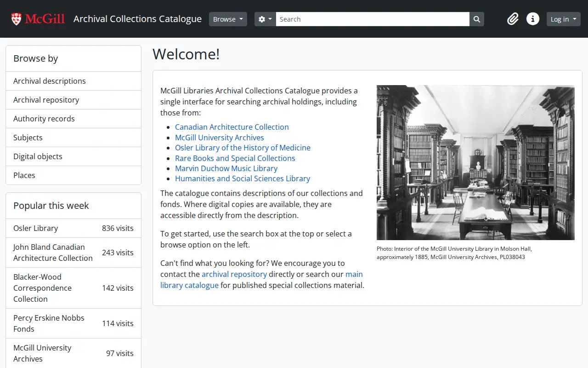This screenshot has width=588, height=368.
Task: Browse by Archival repository
Action: [x=73, y=100]
